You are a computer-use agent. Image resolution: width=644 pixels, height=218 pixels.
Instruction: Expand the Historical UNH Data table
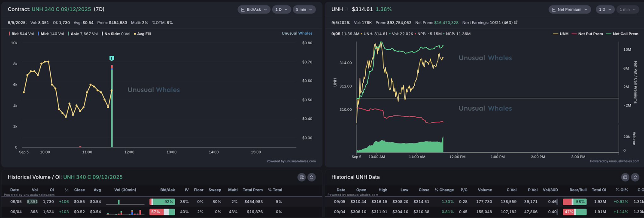click(635, 177)
